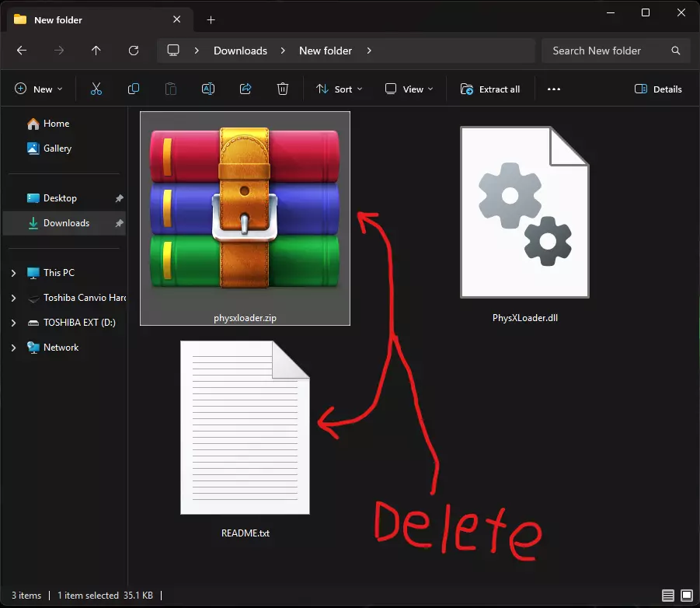
Task: Click the Cut scissors icon
Action: coord(96,89)
